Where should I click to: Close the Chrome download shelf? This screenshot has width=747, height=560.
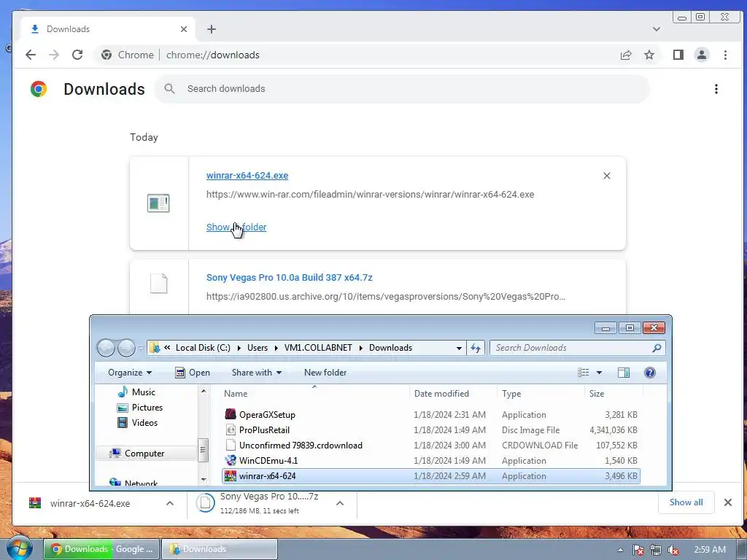pyautogui.click(x=727, y=502)
